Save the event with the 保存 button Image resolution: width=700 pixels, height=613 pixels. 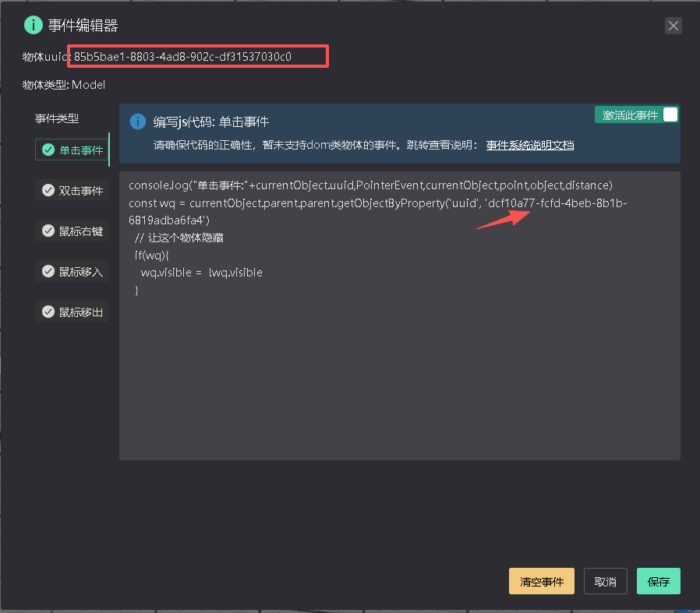pos(658,582)
